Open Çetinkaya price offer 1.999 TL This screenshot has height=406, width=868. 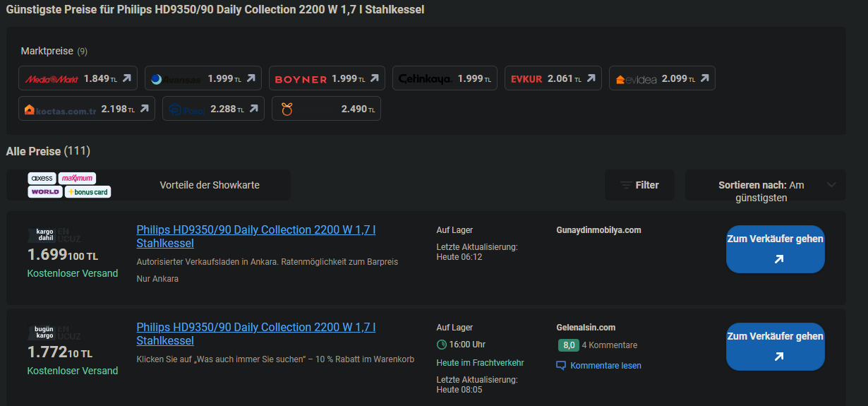click(445, 78)
